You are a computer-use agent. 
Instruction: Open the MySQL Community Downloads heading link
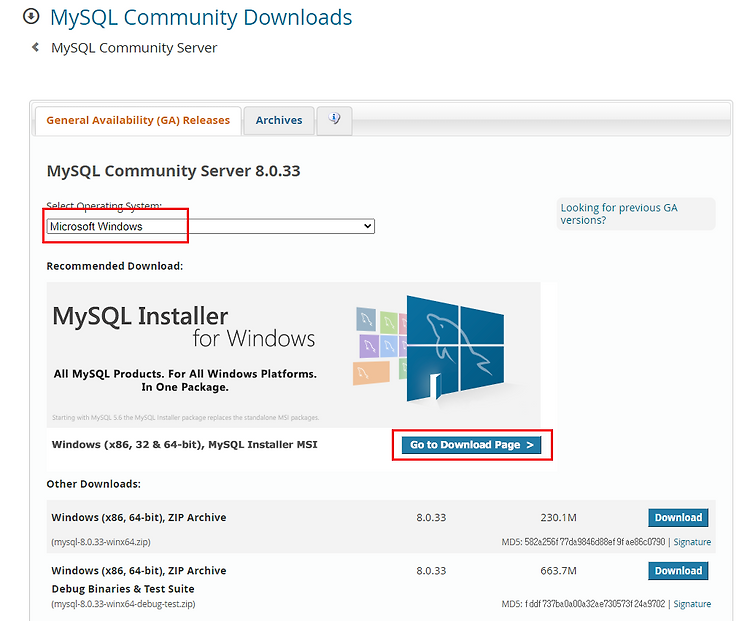click(x=201, y=17)
